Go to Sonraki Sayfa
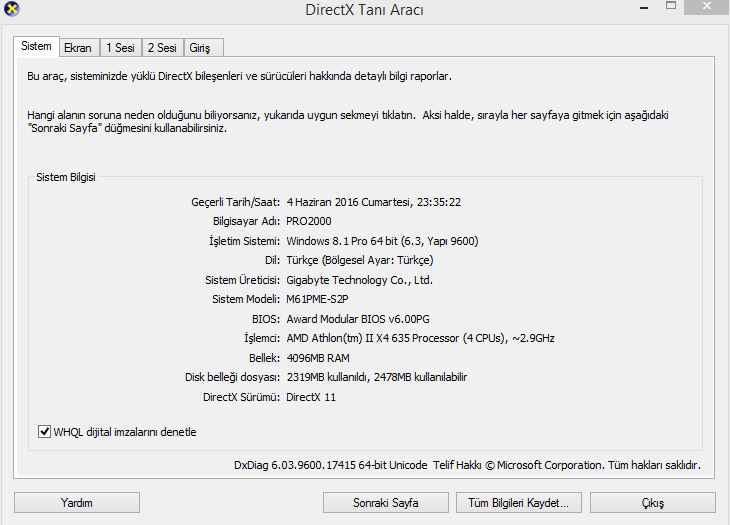The height and width of the screenshot is (525, 730). (385, 503)
